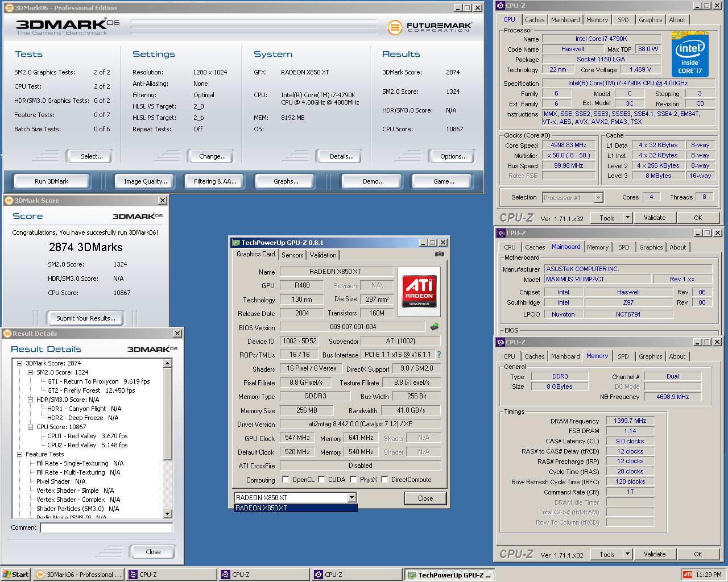Click the BIOS save chip icon in GPU-Z
728x582 pixels.
[x=435, y=327]
